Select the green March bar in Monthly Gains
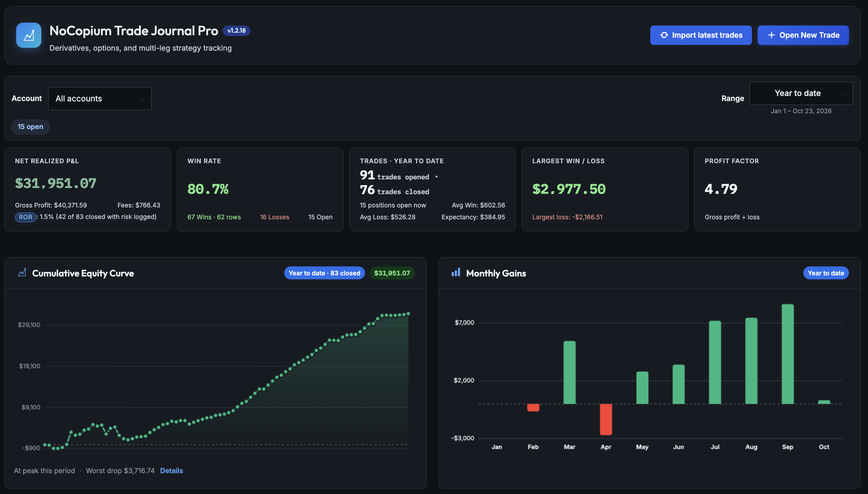 [569, 372]
